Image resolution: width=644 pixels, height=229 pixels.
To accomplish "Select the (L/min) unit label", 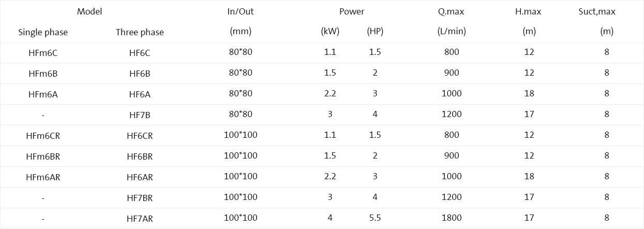I will tap(452, 31).
